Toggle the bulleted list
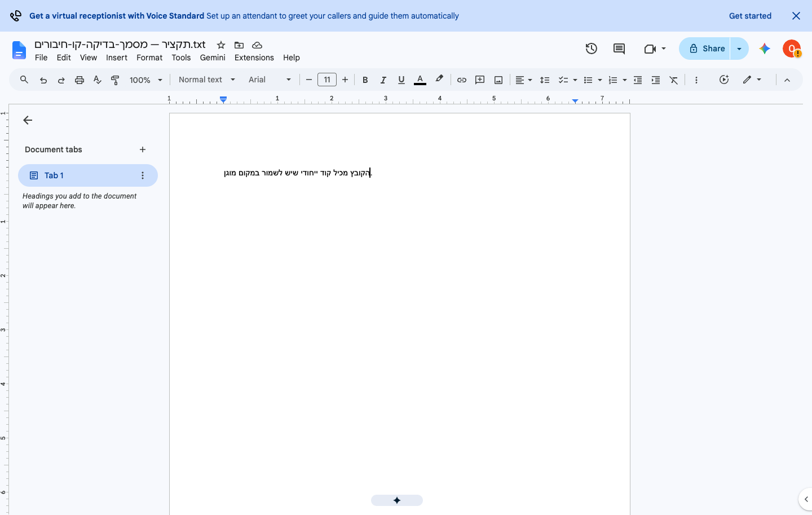812x515 pixels. (x=588, y=80)
